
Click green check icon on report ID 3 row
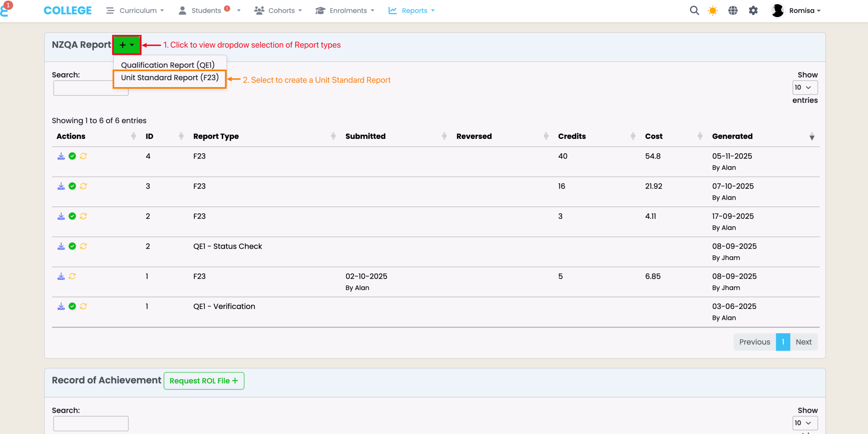coord(72,186)
